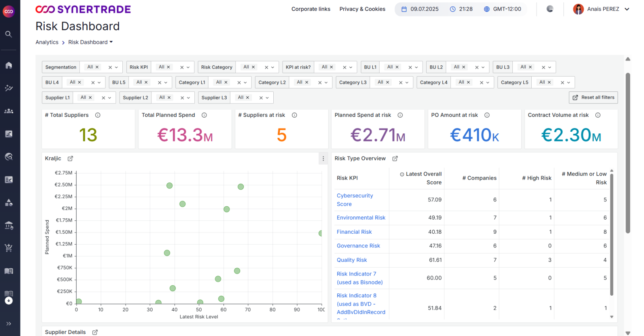
Task: Open Kraljic widget three-dot menu
Action: coord(323,159)
